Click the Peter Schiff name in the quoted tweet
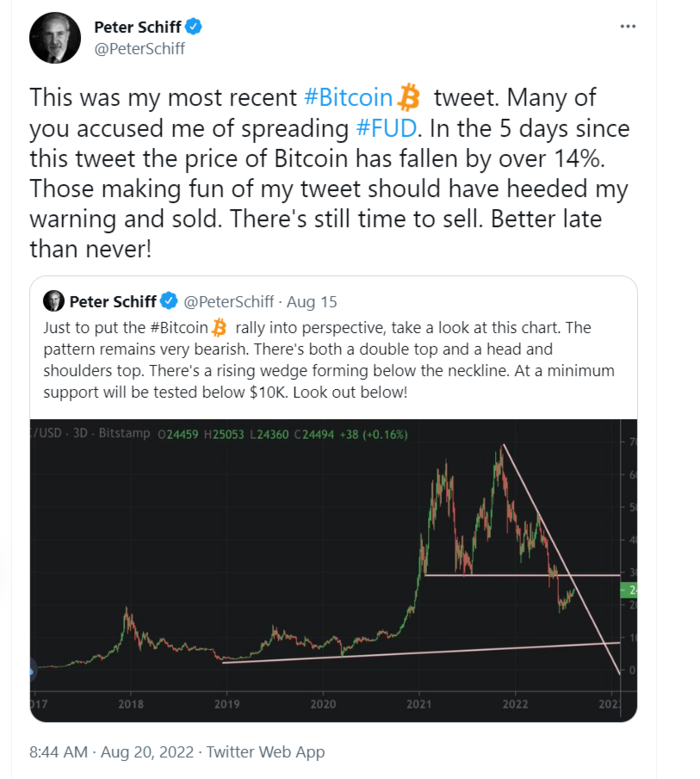This screenshot has height=779, width=700. click(113, 302)
